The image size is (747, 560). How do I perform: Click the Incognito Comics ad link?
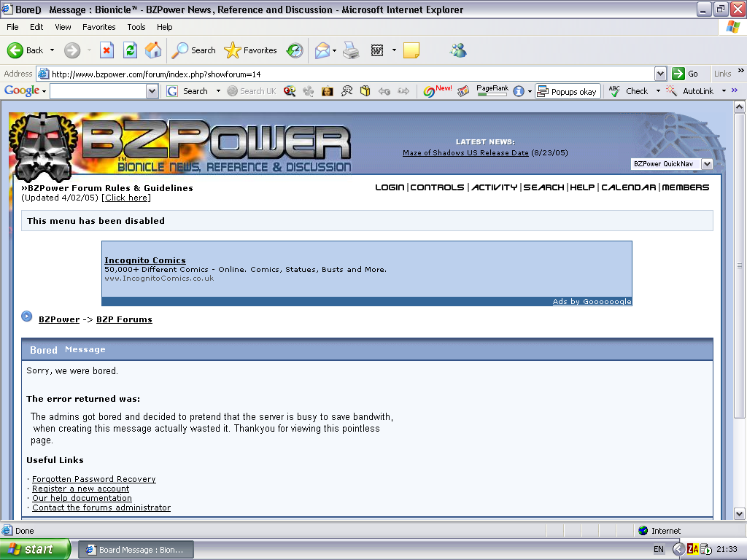[x=145, y=260]
